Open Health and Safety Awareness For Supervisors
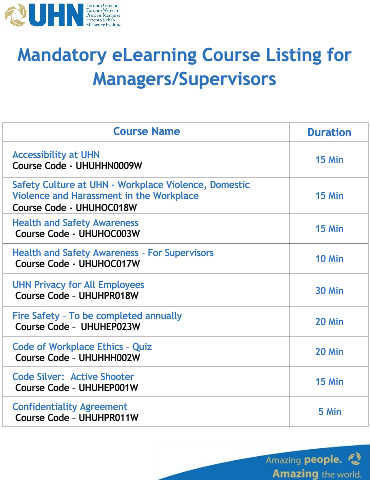370x480 pixels. [x=113, y=253]
